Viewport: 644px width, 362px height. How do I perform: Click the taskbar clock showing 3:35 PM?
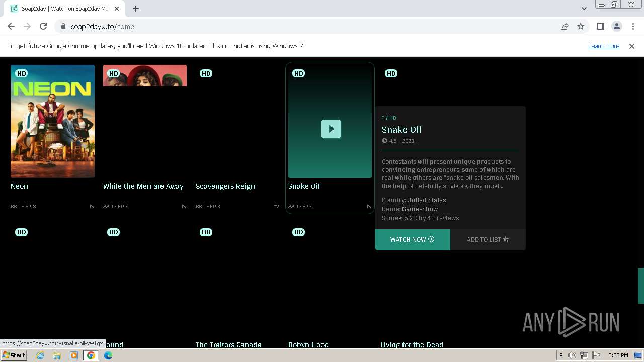[618, 355]
